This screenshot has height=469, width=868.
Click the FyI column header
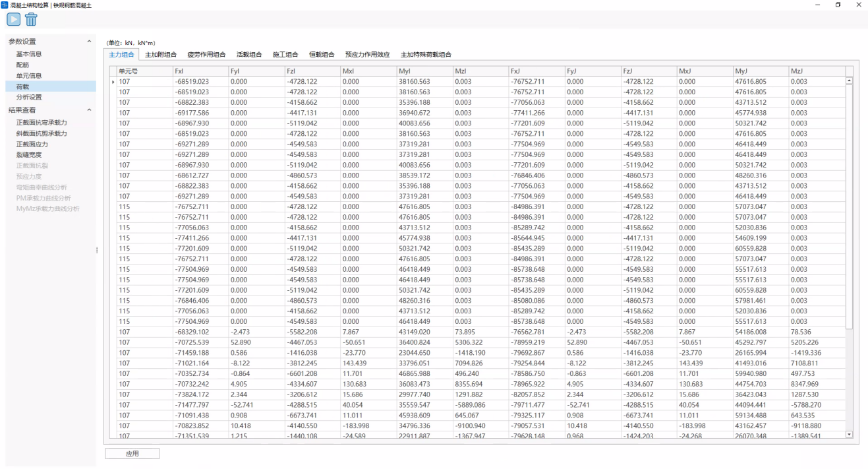tap(256, 71)
